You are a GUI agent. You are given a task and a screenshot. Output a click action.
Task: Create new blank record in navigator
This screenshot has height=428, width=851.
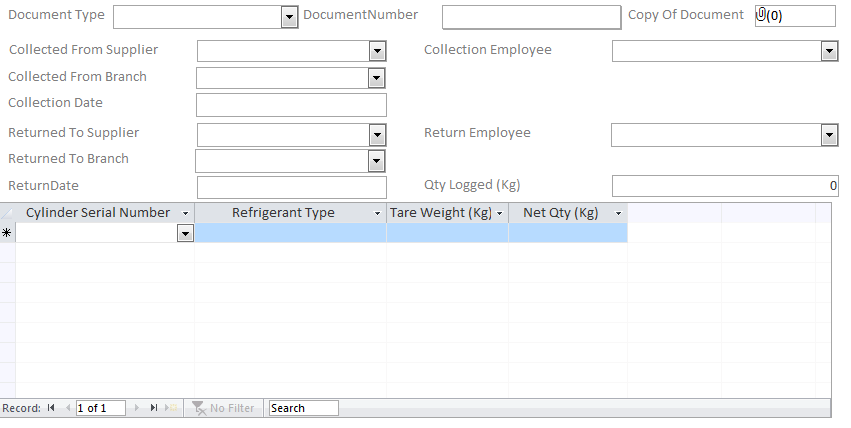(x=171, y=408)
